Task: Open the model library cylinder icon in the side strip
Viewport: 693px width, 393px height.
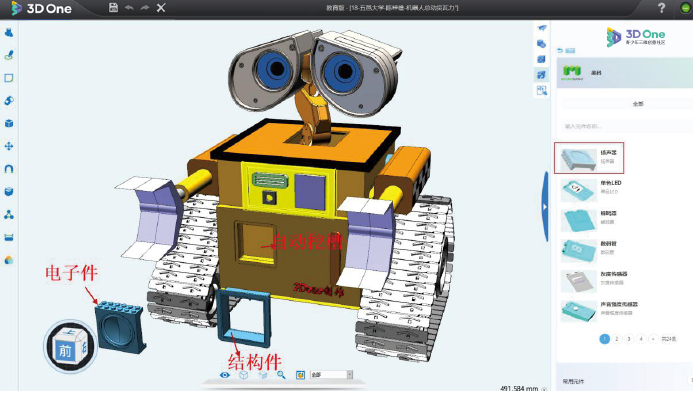Action: tap(541, 44)
